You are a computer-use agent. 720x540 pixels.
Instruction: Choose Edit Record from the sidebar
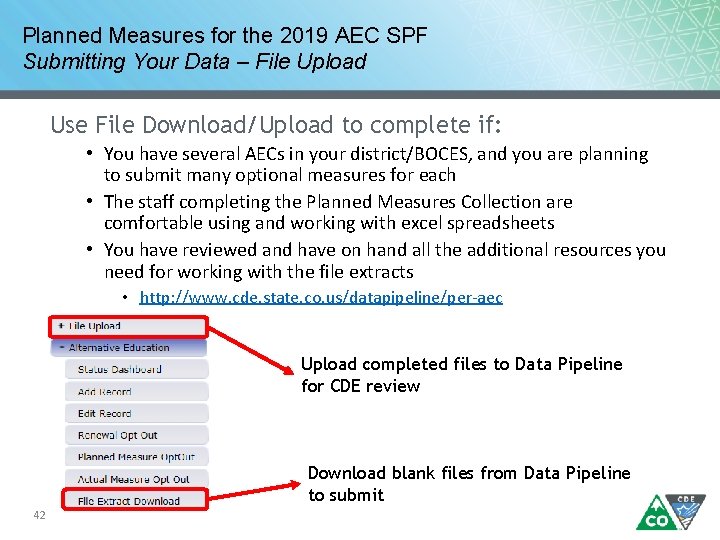[104, 414]
